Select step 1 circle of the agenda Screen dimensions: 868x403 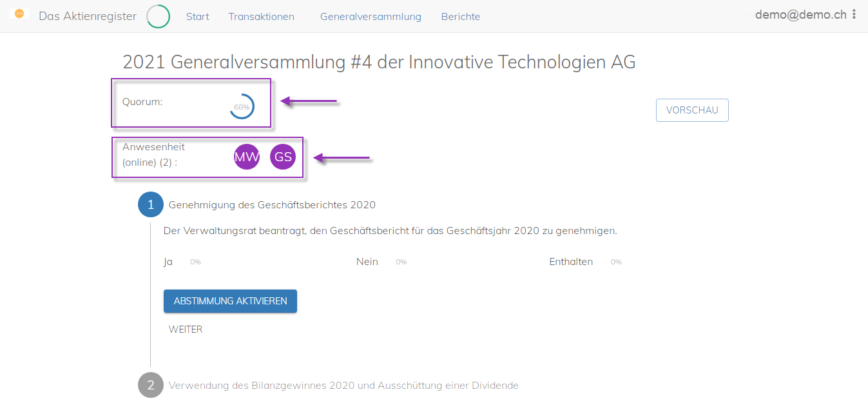151,205
